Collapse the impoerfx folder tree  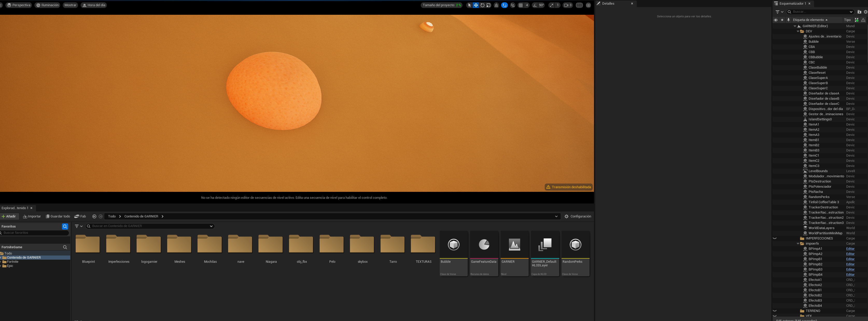click(798, 244)
